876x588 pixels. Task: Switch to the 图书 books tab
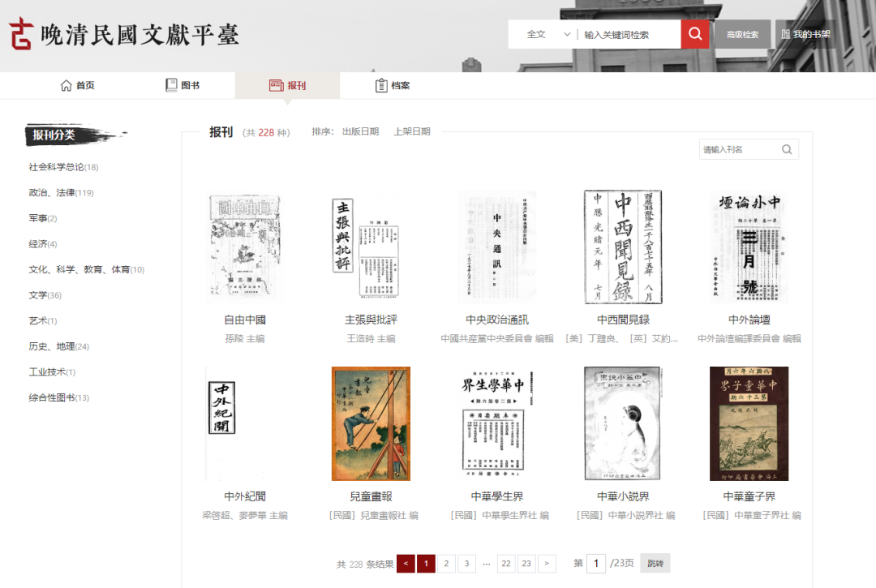[x=182, y=85]
